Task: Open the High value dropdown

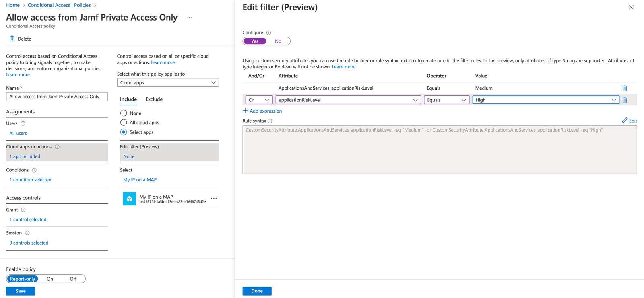Action: point(546,100)
